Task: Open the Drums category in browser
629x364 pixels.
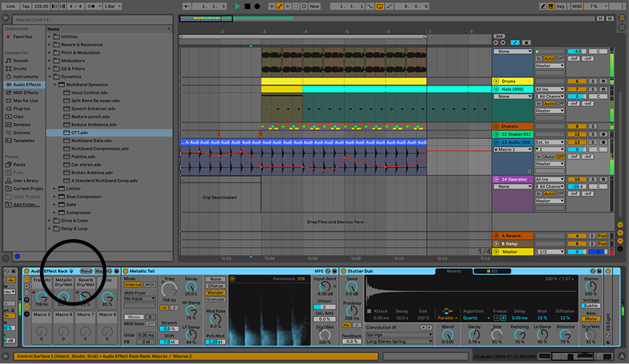Action: click(21, 69)
